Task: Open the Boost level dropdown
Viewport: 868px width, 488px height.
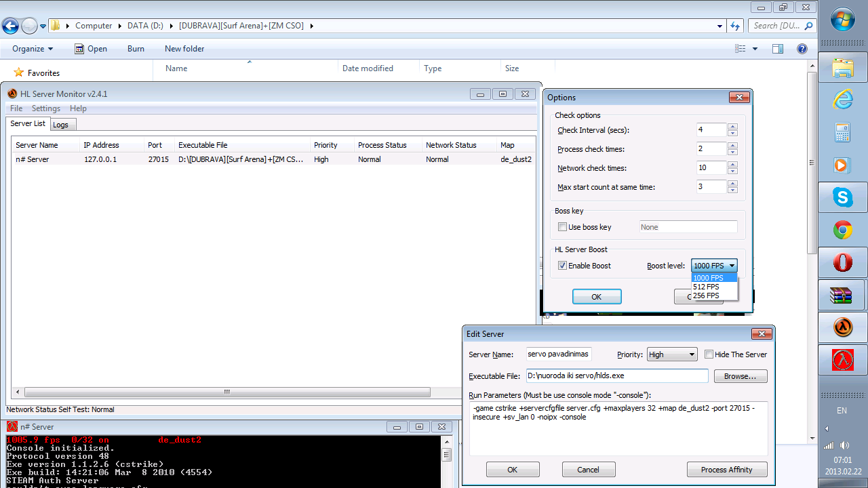Action: (x=714, y=266)
